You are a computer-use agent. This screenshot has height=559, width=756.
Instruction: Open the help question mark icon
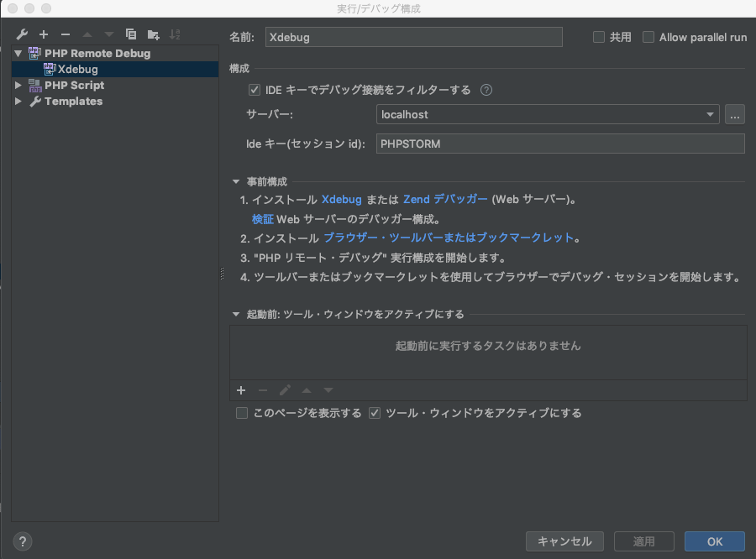pyautogui.click(x=20, y=542)
